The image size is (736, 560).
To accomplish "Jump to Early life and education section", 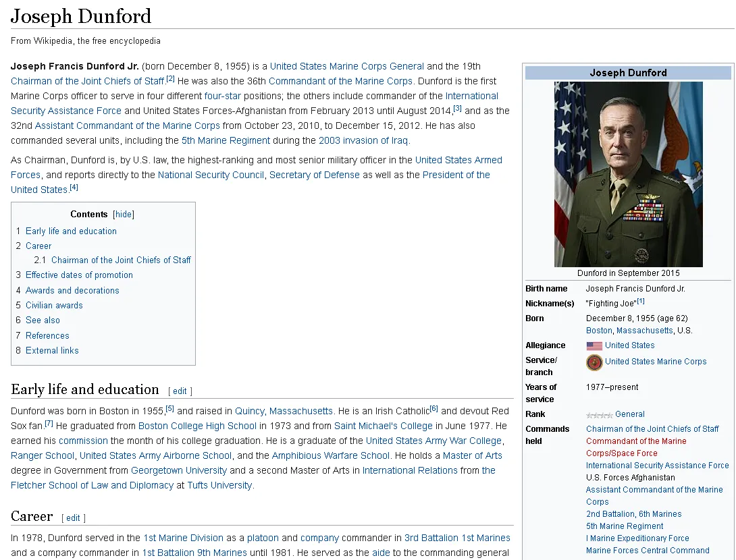I will tap(71, 231).
